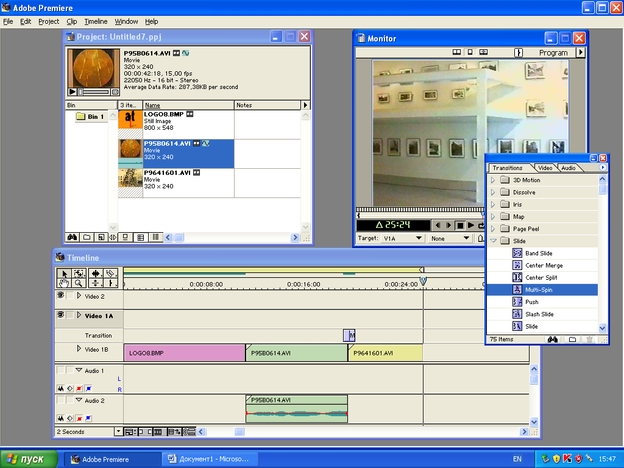Toggle the lock box on Audio 1 track

click(70, 371)
